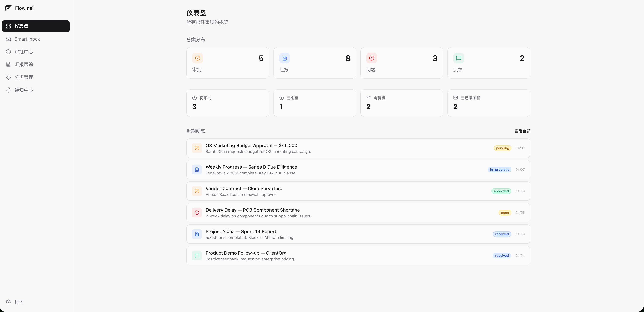This screenshot has width=644, height=312.
Task: Click the 通知中心 bell icon
Action: coord(9,90)
